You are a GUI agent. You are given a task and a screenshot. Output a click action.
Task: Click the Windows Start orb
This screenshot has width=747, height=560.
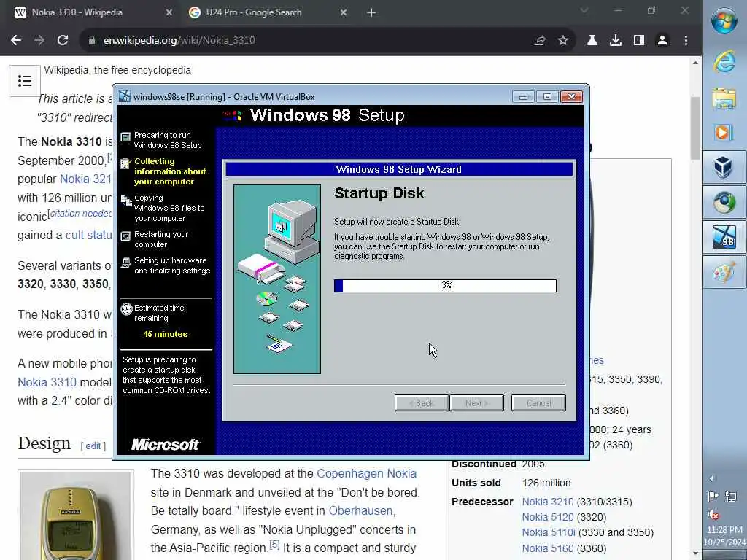click(724, 21)
